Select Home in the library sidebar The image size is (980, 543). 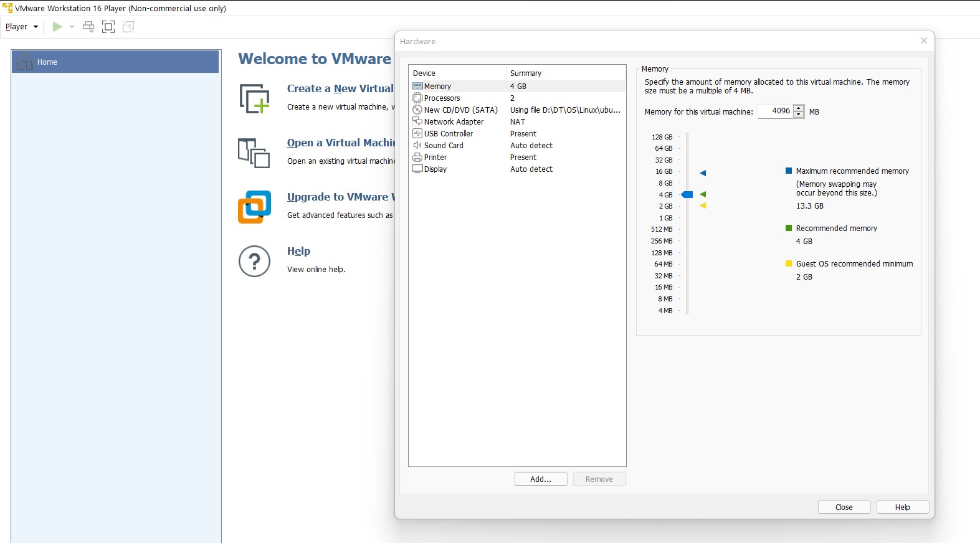[x=115, y=62]
